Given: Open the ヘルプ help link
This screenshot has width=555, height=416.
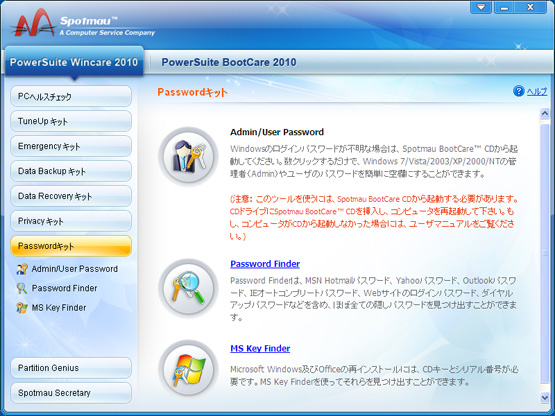Looking at the screenshot, I should pyautogui.click(x=537, y=92).
